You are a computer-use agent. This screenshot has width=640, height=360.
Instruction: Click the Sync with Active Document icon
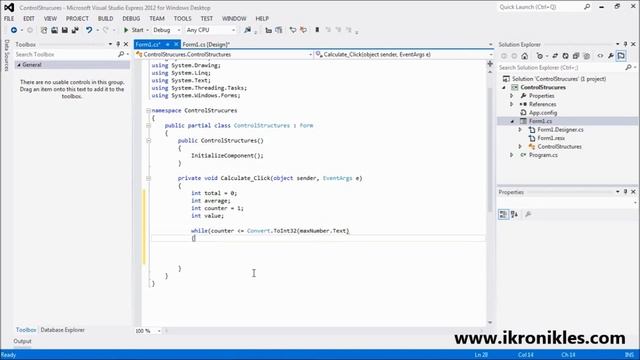[555, 56]
